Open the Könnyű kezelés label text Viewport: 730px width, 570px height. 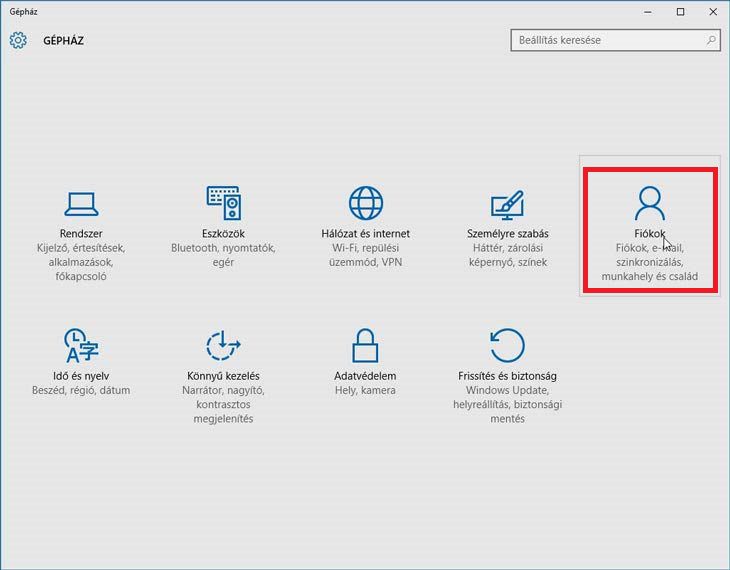tap(223, 376)
